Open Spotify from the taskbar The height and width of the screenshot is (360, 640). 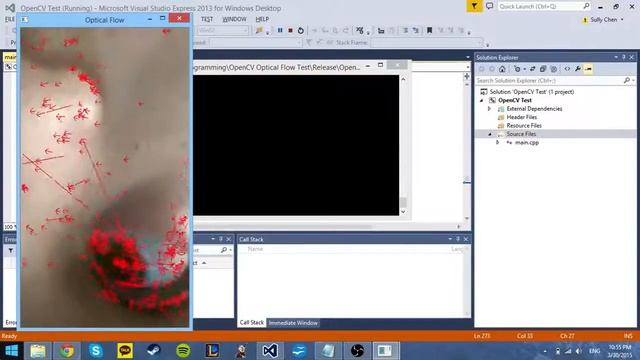click(183, 351)
